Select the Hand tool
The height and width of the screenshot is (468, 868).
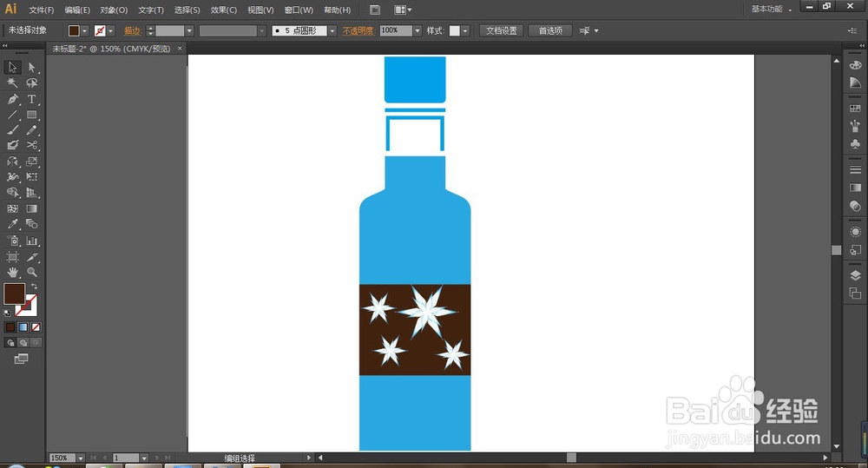click(12, 273)
